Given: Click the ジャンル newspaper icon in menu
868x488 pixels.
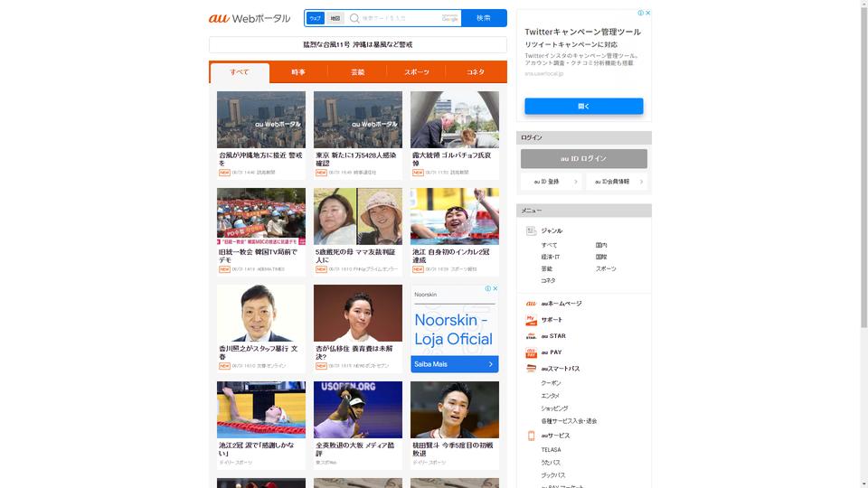Looking at the screenshot, I should pos(531,230).
